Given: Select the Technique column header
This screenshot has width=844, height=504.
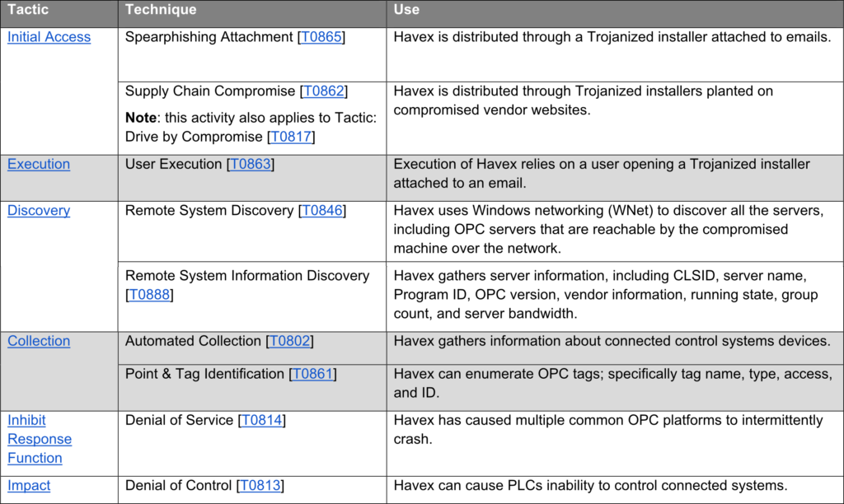Looking at the screenshot, I should [252, 13].
